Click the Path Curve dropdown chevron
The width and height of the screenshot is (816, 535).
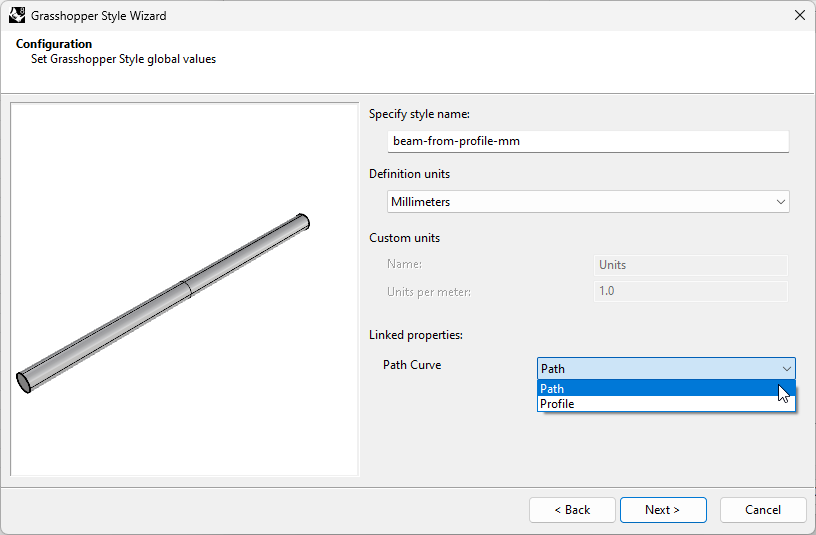click(x=786, y=369)
